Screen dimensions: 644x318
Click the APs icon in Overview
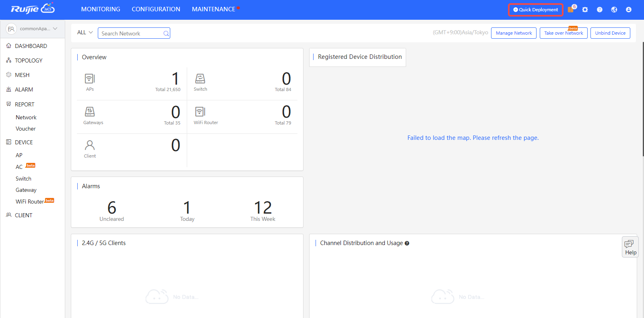[x=90, y=79]
